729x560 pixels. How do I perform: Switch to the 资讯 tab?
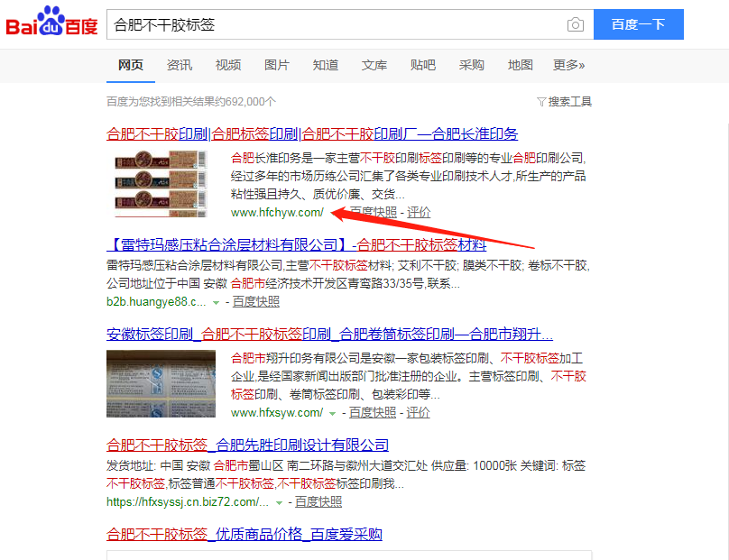pyautogui.click(x=179, y=65)
